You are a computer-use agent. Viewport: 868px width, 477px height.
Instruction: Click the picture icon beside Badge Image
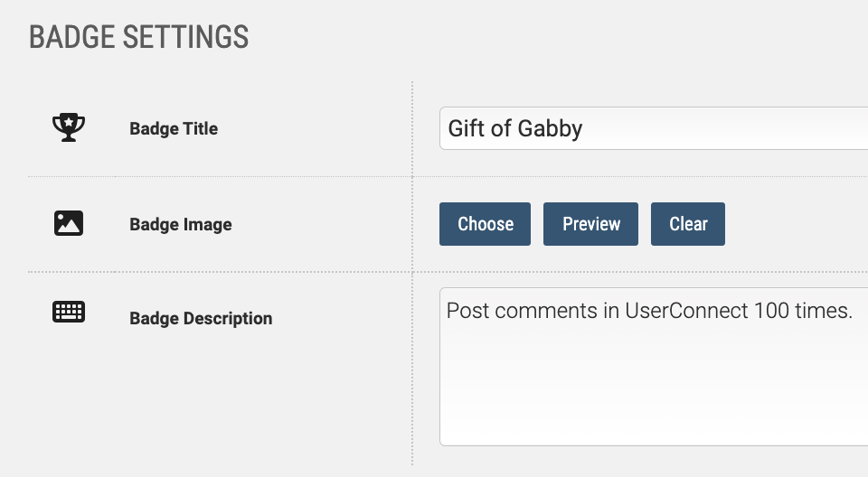(x=69, y=223)
